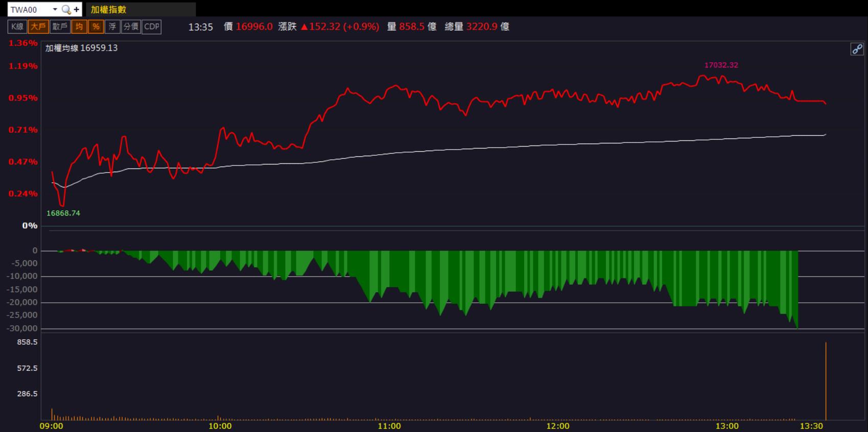Click the -30,000 axis label
This screenshot has width=868, height=432.
click(22, 329)
